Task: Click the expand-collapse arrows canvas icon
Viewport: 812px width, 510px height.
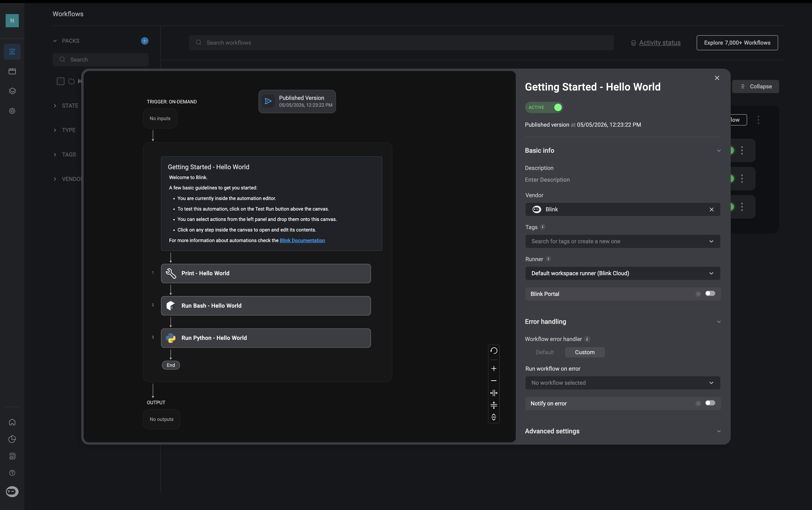Action: coord(494,417)
